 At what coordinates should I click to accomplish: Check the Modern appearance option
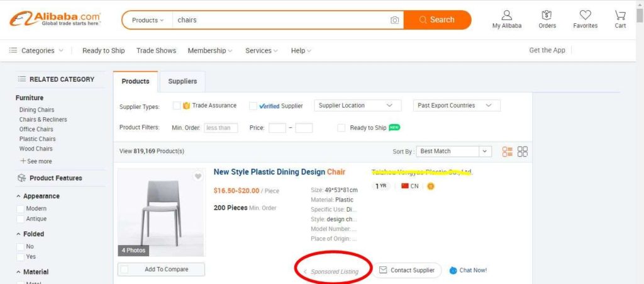pos(20,209)
